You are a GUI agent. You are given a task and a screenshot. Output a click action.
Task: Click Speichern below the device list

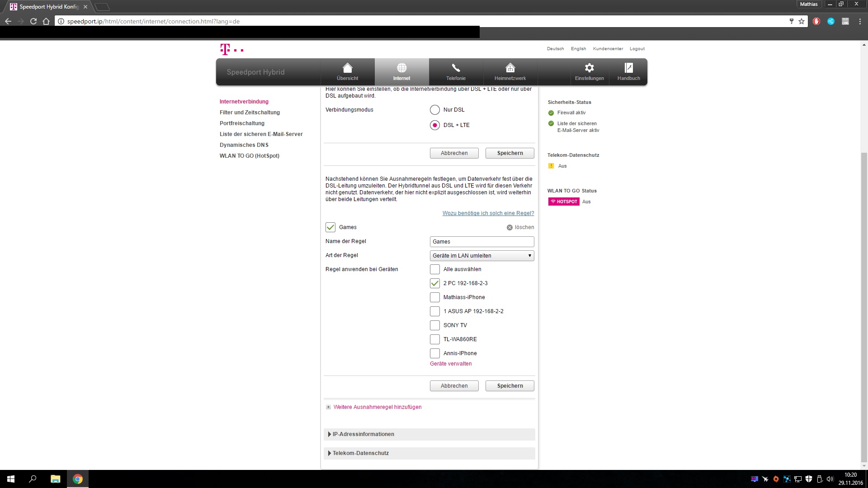[510, 386]
